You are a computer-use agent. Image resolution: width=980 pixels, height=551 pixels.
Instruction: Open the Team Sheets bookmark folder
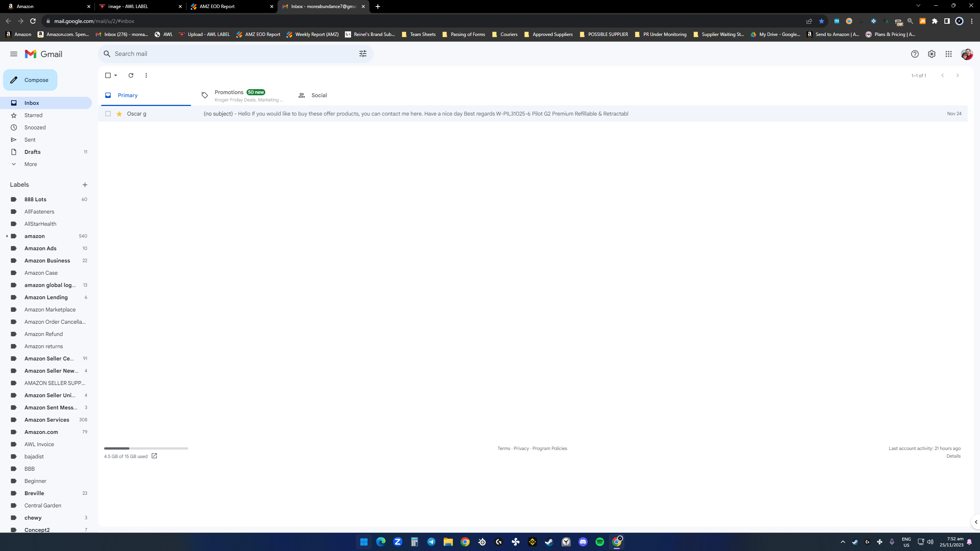point(419,34)
